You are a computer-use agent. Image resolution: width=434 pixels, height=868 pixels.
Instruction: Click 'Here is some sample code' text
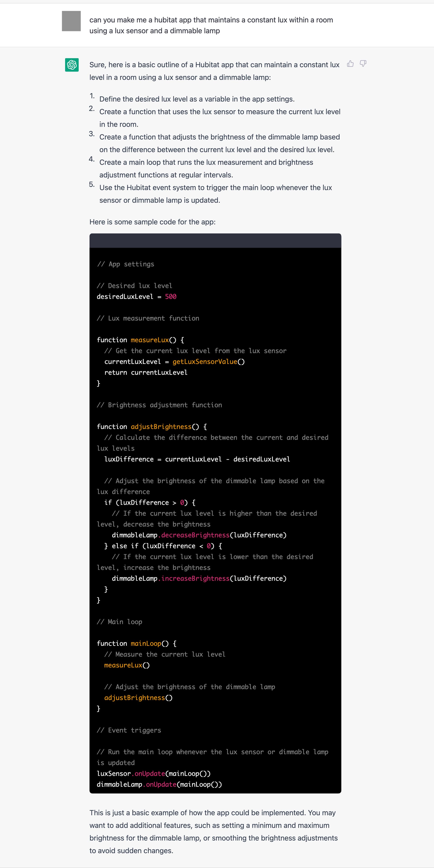(x=152, y=222)
